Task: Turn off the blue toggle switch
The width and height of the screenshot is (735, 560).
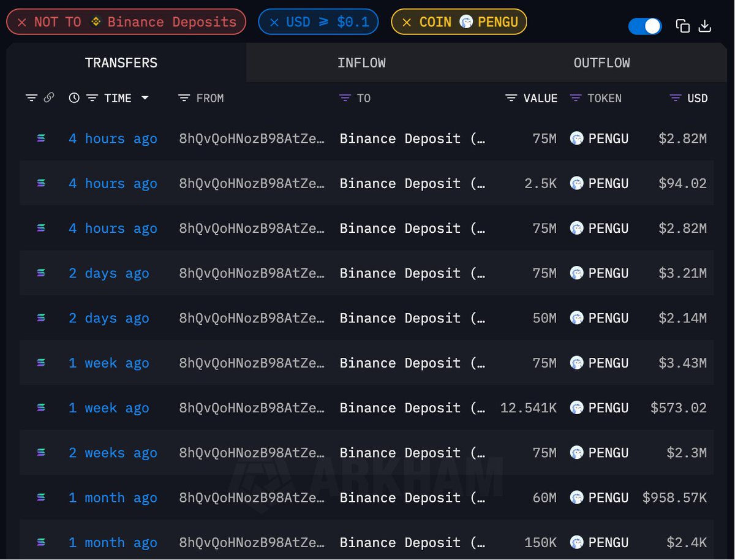Action: [645, 26]
